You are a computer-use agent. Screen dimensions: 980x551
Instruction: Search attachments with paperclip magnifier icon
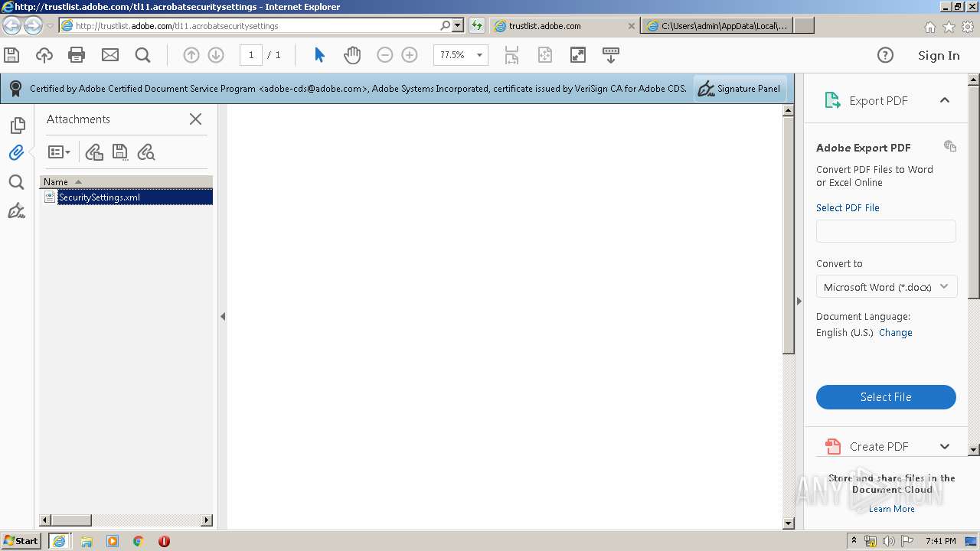click(x=146, y=152)
